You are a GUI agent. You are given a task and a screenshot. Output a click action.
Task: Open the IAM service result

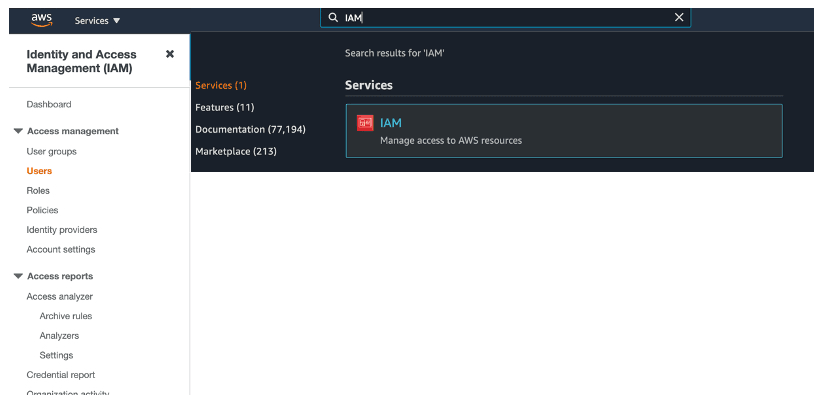tap(564, 131)
